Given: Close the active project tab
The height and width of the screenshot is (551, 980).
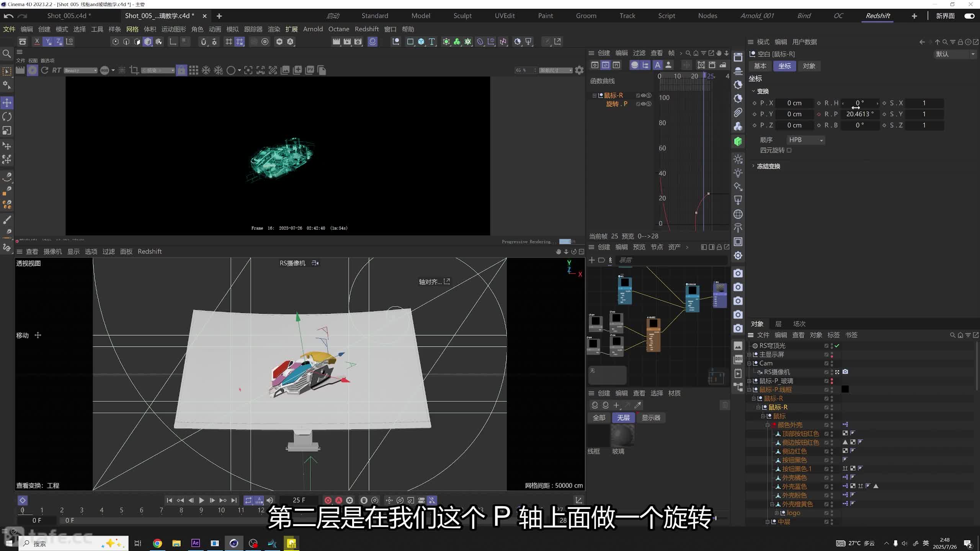Looking at the screenshot, I should click(x=204, y=16).
